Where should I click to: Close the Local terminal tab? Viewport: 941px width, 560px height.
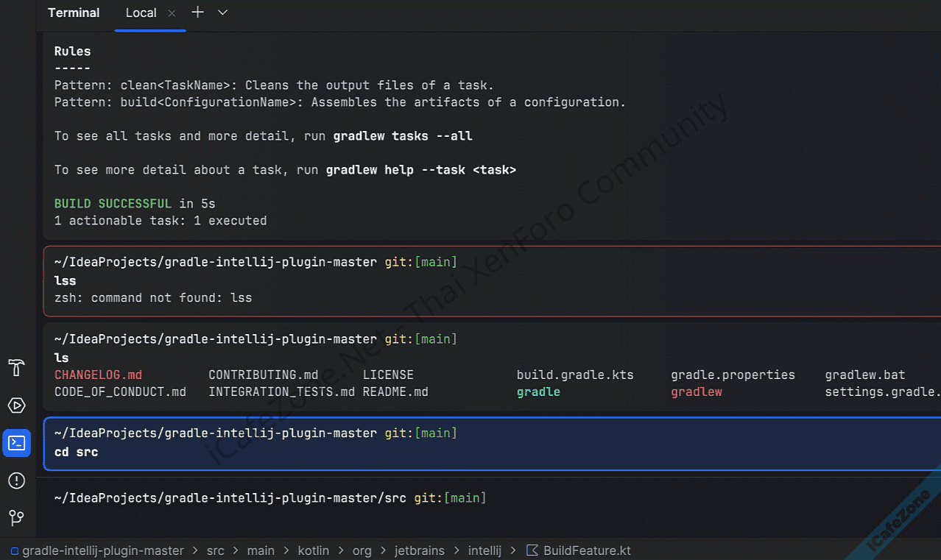[172, 13]
